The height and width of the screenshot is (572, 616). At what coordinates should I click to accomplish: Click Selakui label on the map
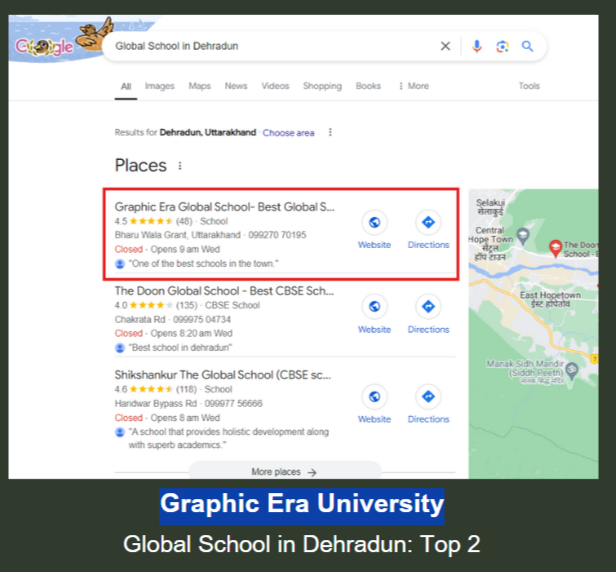490,207
